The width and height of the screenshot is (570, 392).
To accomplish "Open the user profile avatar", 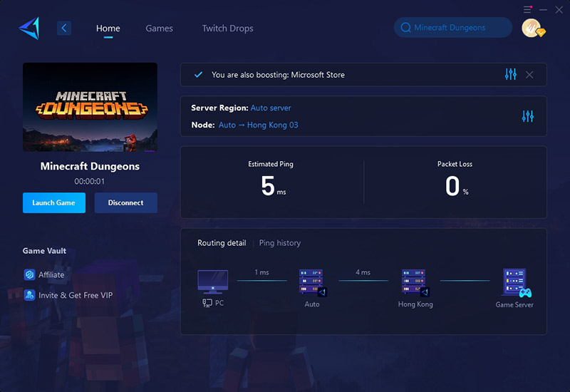I will coord(532,28).
